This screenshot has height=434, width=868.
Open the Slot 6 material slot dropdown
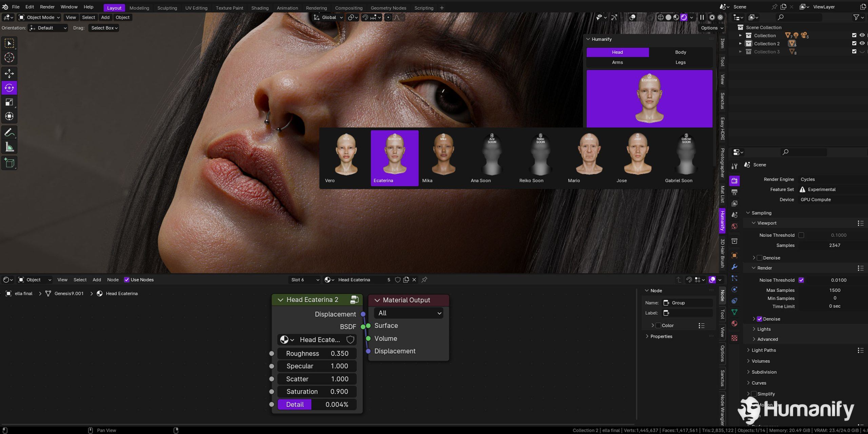click(304, 280)
